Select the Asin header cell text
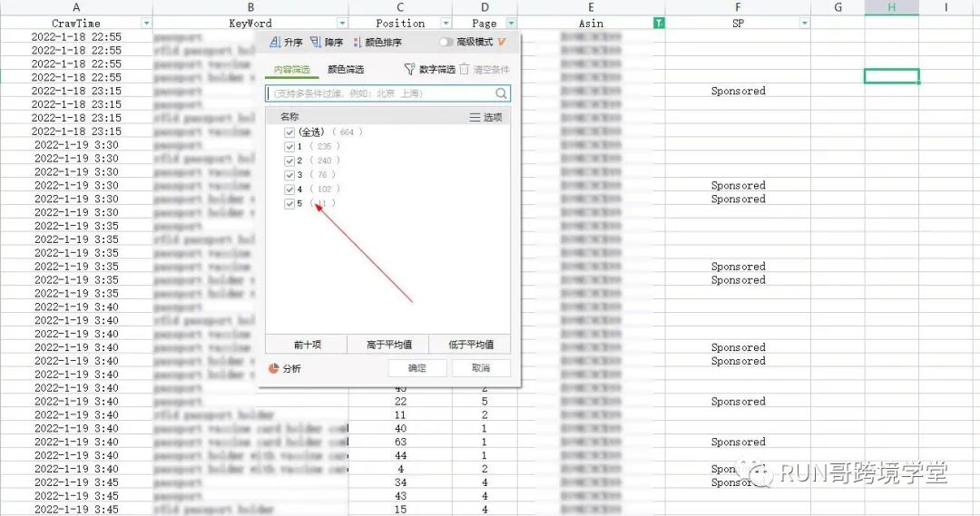 click(x=591, y=23)
